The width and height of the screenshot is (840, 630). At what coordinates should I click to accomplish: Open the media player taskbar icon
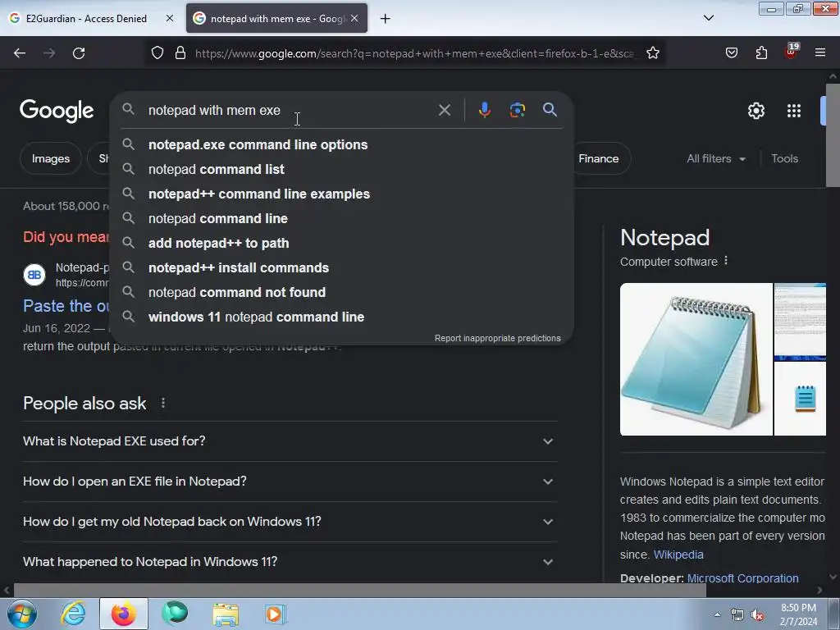(276, 614)
